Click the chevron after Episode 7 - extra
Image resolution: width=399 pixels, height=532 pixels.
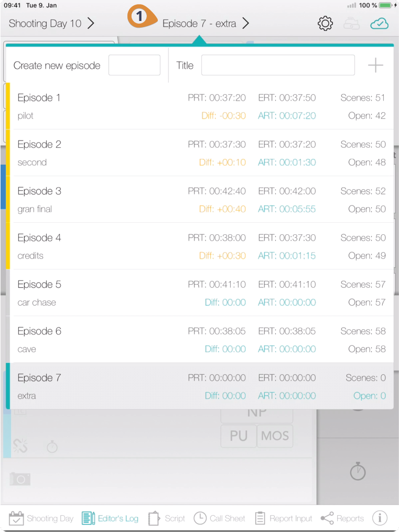pos(246,24)
